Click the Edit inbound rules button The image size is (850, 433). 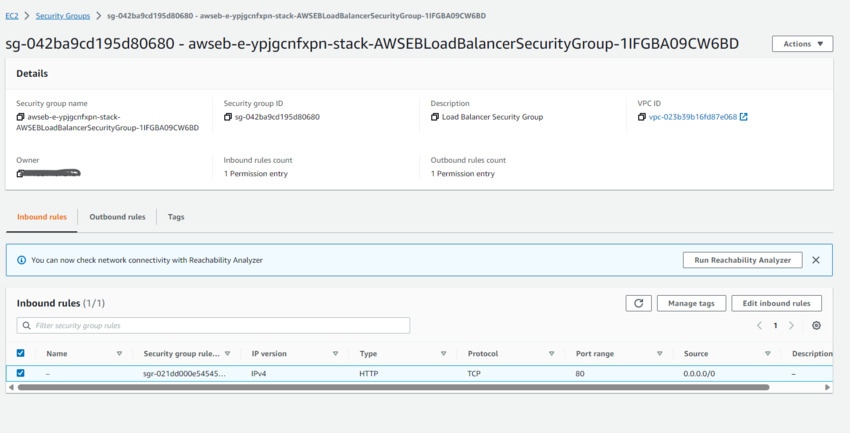point(776,303)
